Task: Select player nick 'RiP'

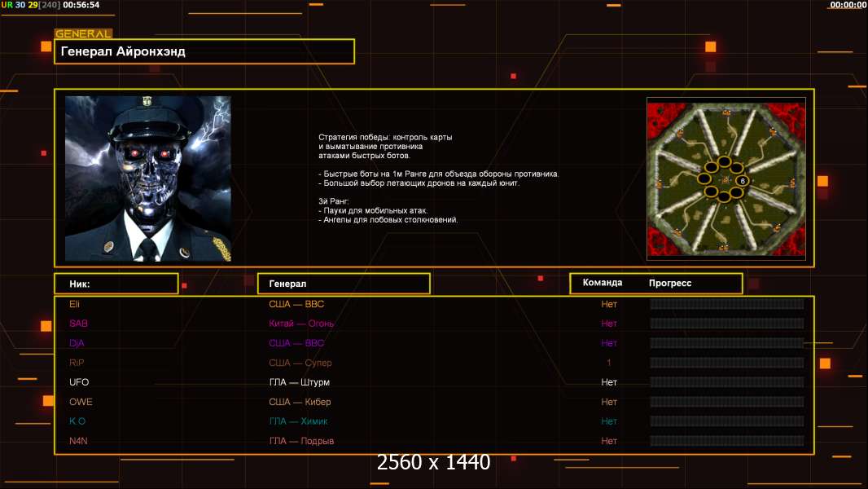Action: click(x=77, y=363)
